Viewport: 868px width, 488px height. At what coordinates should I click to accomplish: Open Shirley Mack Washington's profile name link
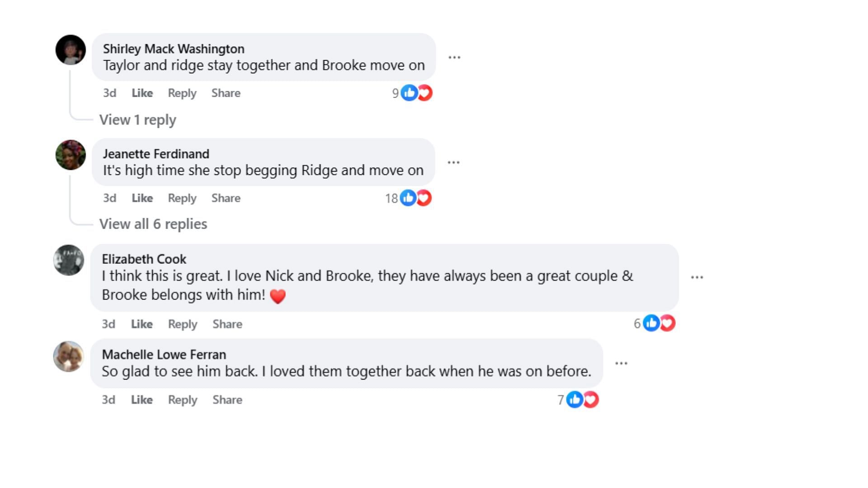(174, 49)
